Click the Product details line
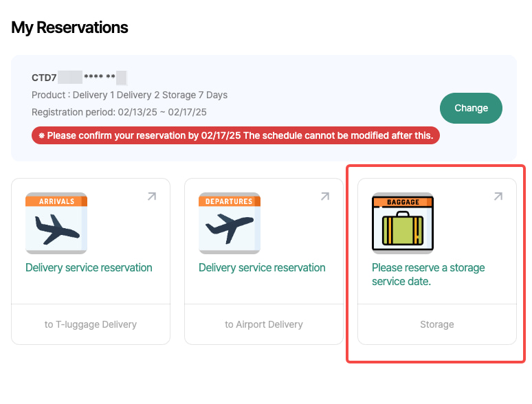532x404 pixels. click(x=129, y=95)
